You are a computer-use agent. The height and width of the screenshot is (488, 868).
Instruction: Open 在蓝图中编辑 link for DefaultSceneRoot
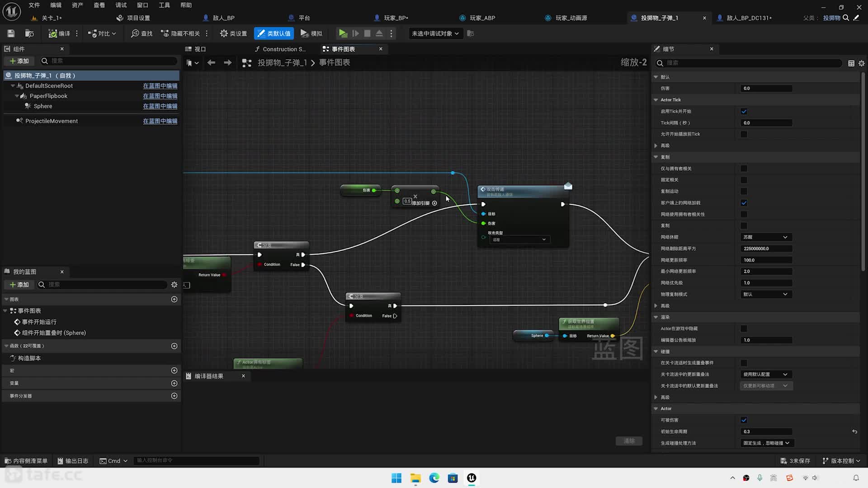coord(160,86)
